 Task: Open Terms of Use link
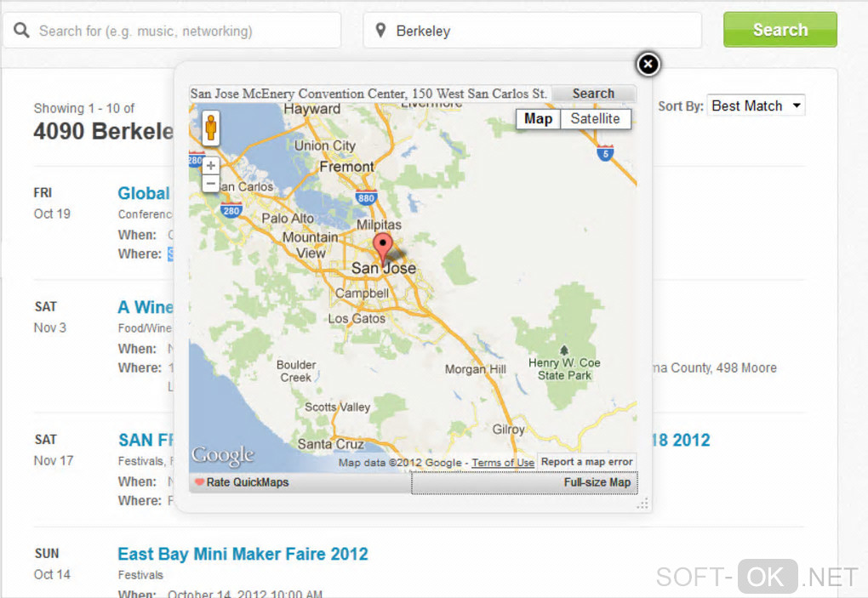pos(503,463)
